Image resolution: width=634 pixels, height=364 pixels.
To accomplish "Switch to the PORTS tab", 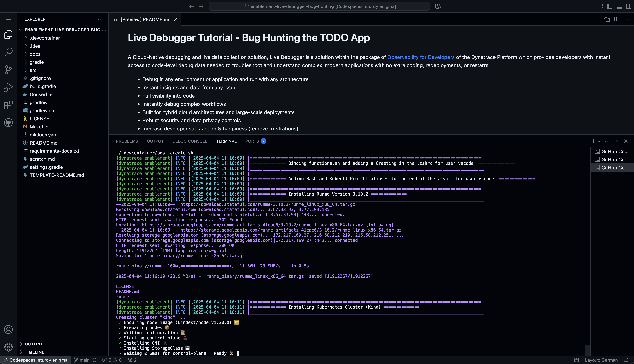I will point(252,141).
